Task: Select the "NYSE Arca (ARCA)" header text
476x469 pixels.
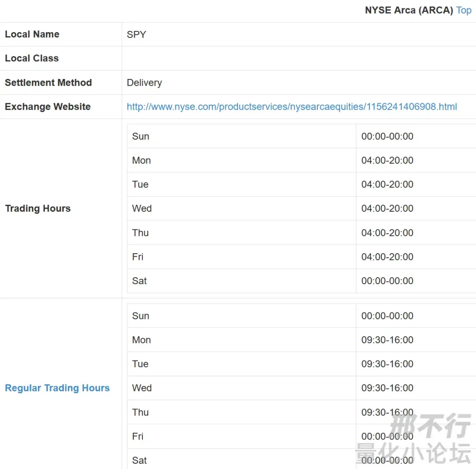Action: pos(409,10)
